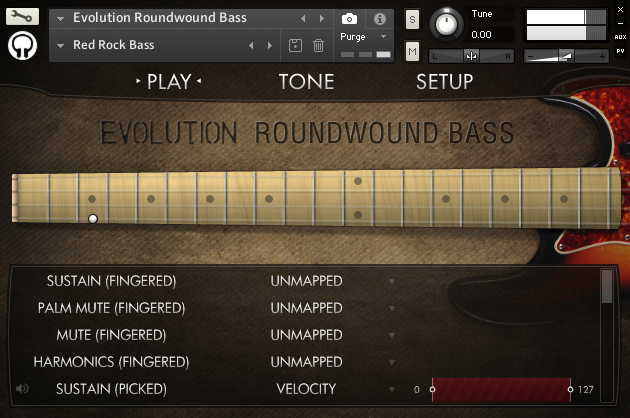630x418 pixels.
Task: Click the Tune value field 0.00
Action: point(481,35)
